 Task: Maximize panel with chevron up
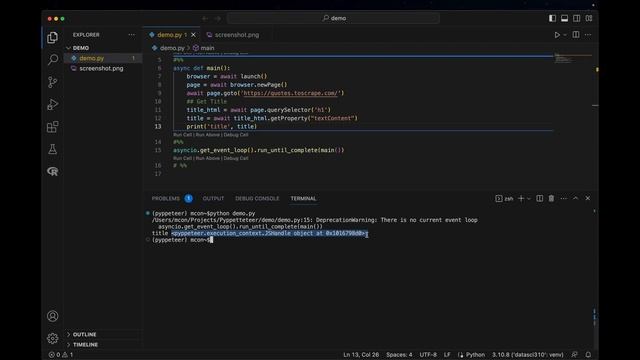tap(576, 198)
